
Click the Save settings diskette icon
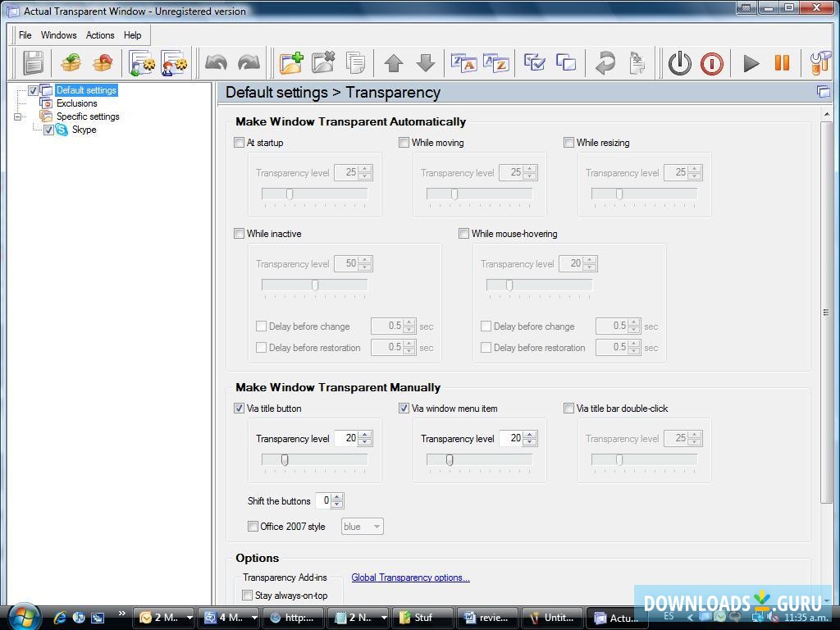pyautogui.click(x=31, y=62)
